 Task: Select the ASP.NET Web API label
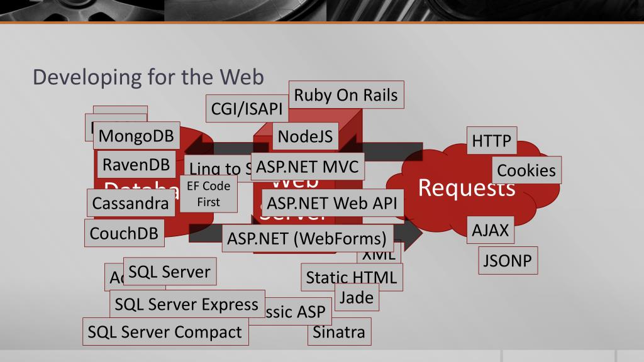[333, 203]
